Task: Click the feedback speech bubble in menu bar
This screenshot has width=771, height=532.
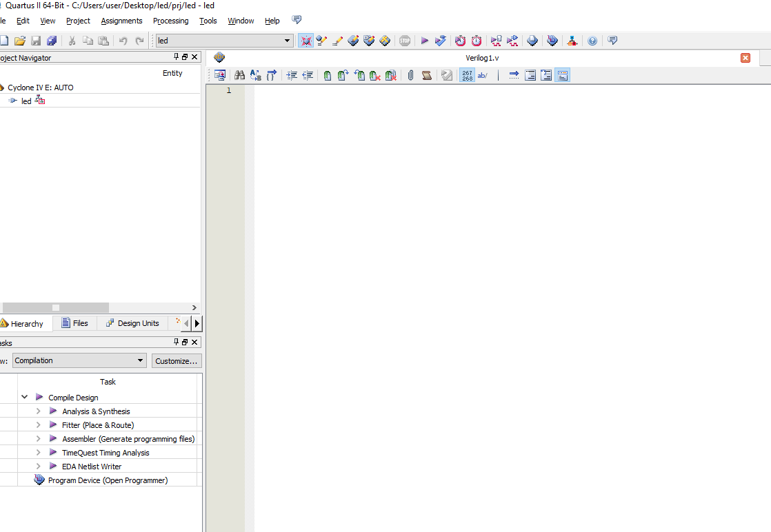Action: [x=297, y=20]
